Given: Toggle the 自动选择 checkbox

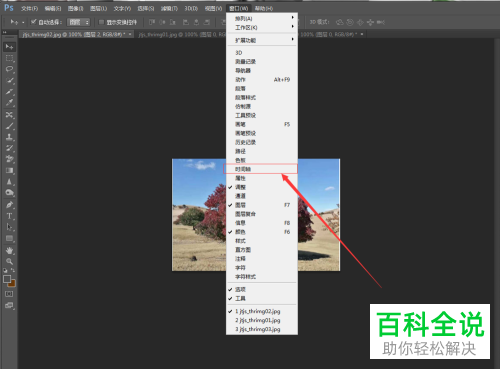Looking at the screenshot, I should pos(33,22).
